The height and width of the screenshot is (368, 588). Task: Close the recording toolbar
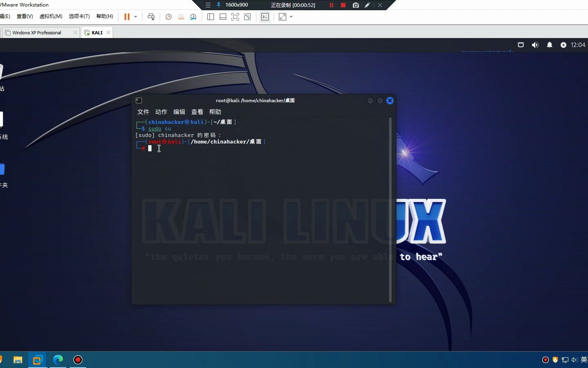pyautogui.click(x=380, y=5)
